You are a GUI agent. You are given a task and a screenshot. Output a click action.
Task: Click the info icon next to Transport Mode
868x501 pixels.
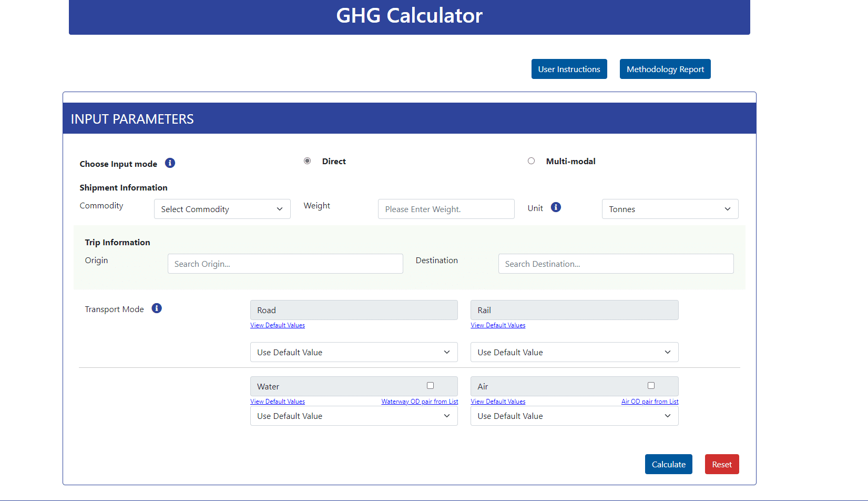156,308
